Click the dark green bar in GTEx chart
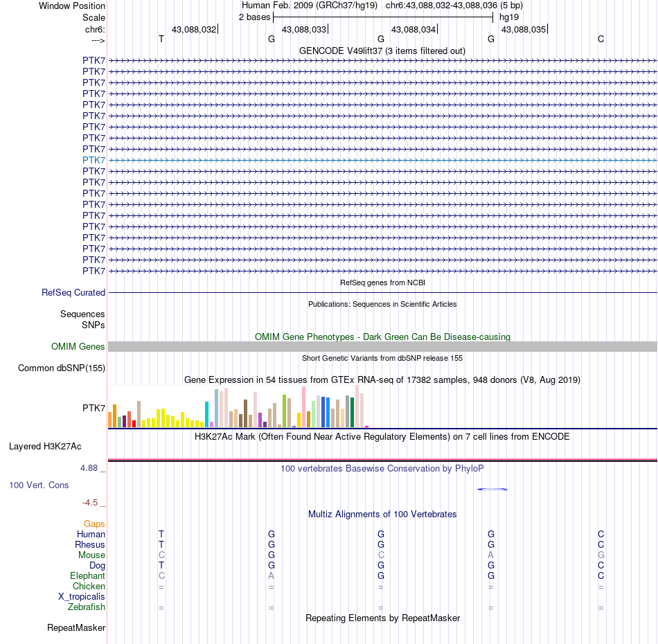The image size is (658, 644). (352, 413)
